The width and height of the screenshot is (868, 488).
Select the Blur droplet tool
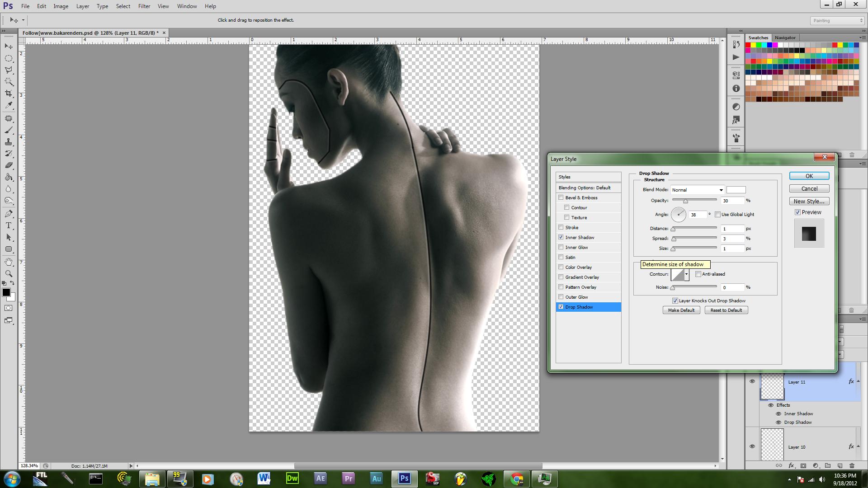(9, 189)
